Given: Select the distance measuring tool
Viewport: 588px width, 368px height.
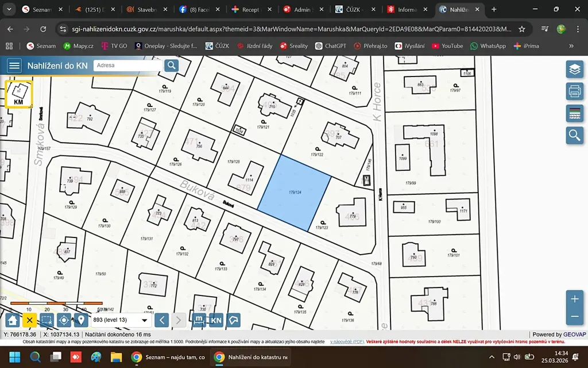Looking at the screenshot, I should [x=199, y=320].
